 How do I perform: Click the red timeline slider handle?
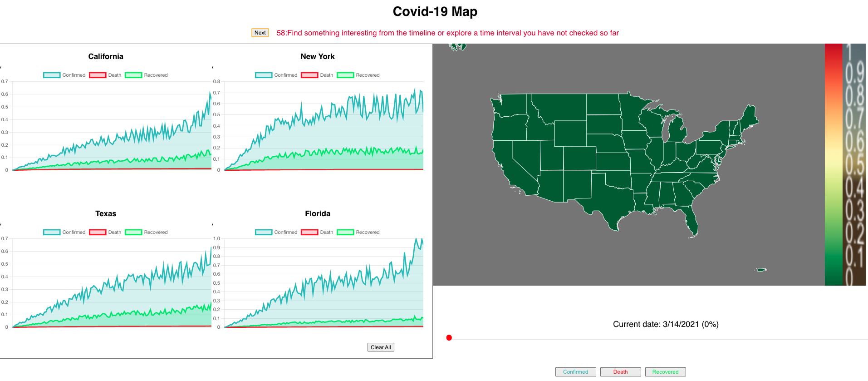[449, 337]
